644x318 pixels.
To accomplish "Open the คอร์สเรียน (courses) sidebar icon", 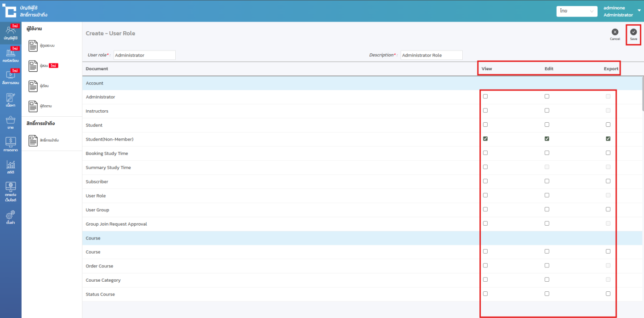I will click(x=10, y=55).
